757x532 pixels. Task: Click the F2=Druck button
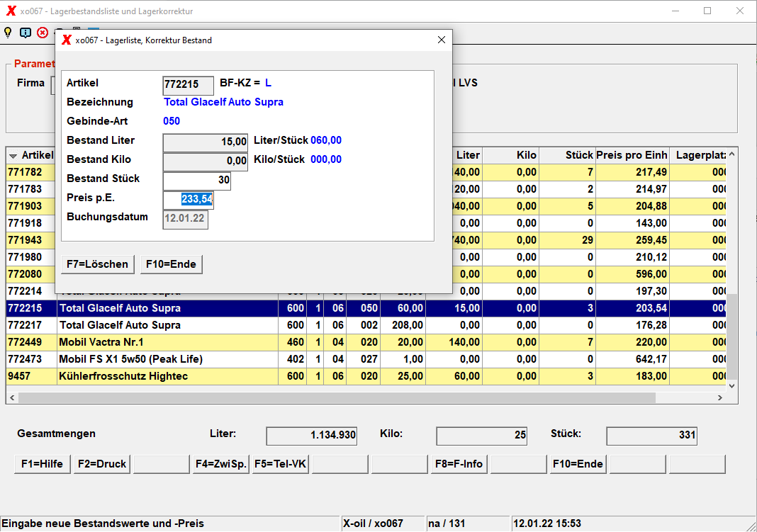tap(102, 464)
